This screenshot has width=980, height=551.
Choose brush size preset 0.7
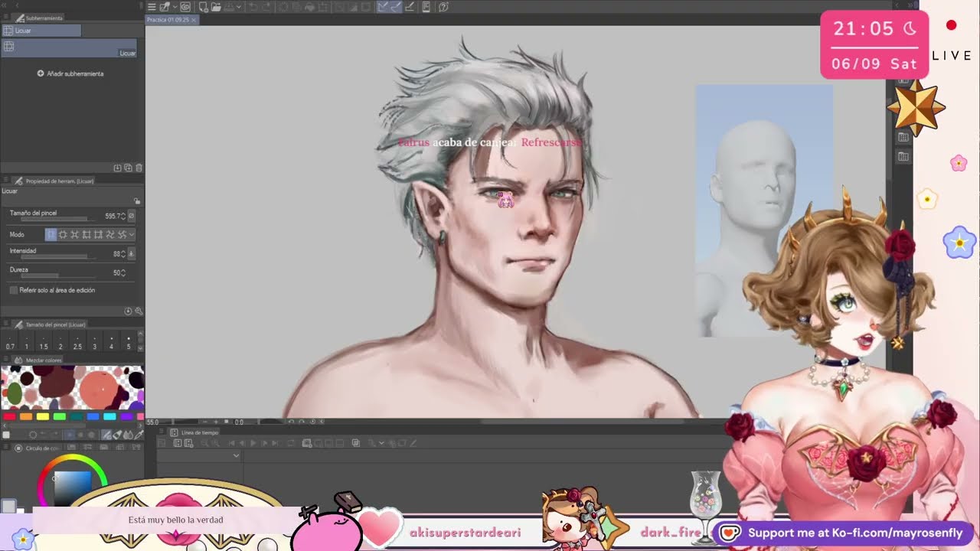(x=10, y=342)
